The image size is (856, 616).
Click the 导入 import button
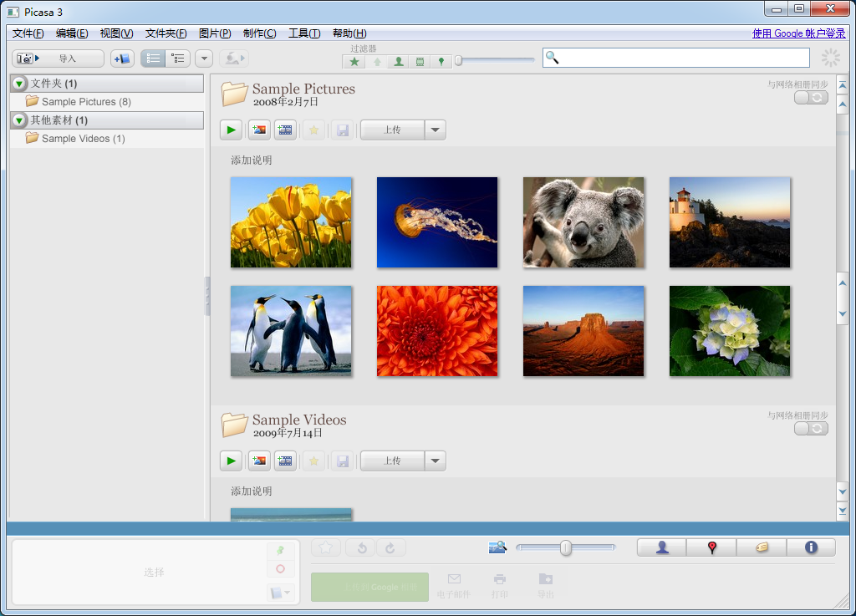coord(58,59)
